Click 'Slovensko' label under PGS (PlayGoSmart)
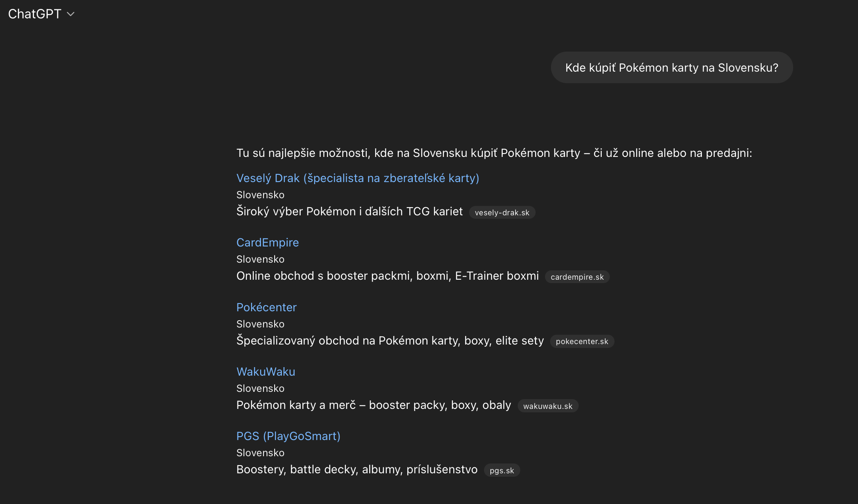Viewport: 858px width, 504px height. (260, 453)
